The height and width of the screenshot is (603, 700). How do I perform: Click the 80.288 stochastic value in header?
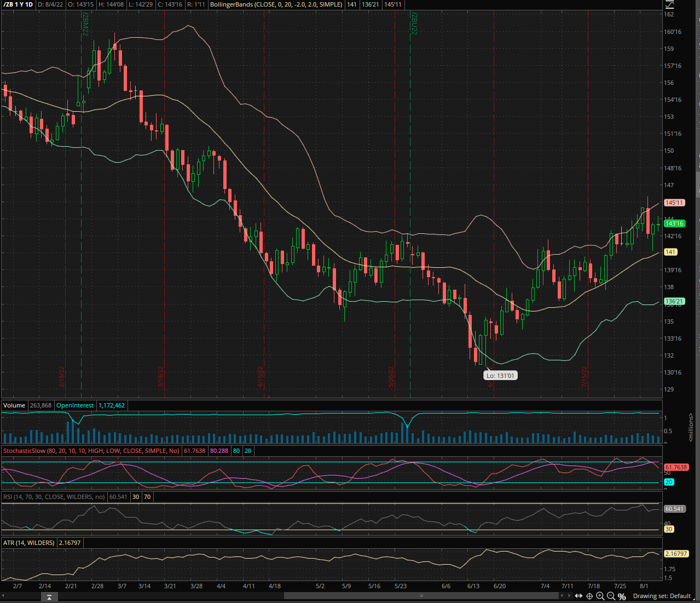[219, 451]
